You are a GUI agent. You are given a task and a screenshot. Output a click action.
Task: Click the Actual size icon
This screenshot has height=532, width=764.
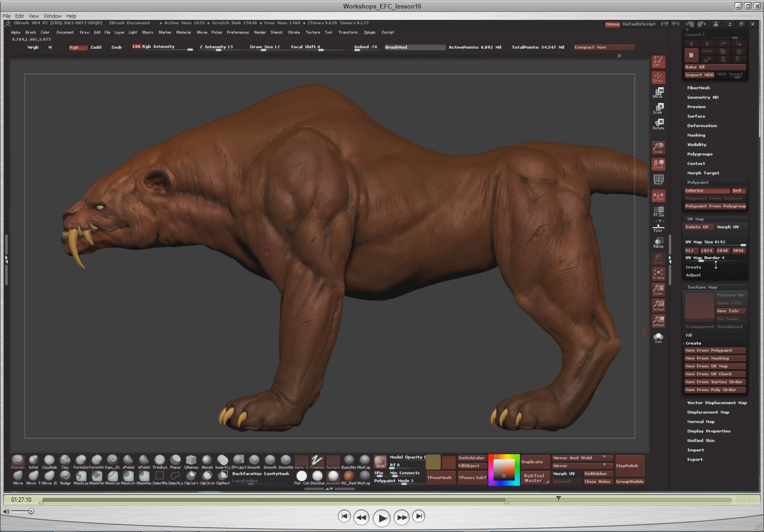pyautogui.click(x=658, y=305)
